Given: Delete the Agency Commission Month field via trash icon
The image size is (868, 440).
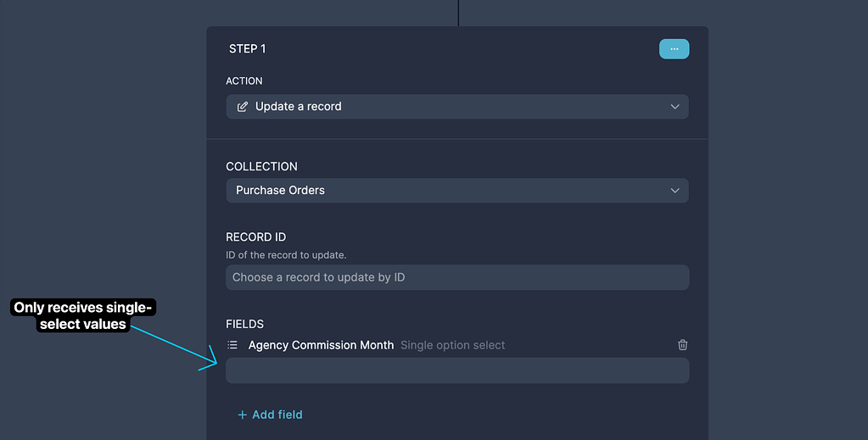Looking at the screenshot, I should pyautogui.click(x=682, y=345).
